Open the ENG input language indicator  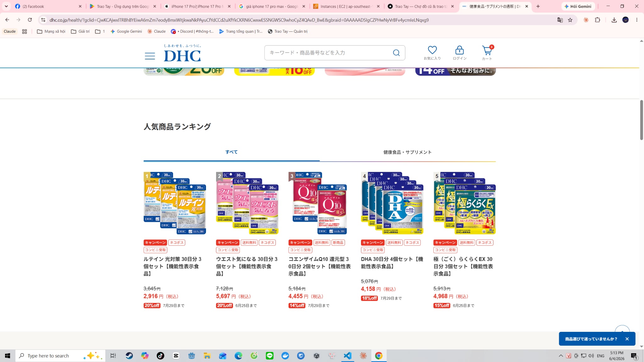tap(601, 356)
